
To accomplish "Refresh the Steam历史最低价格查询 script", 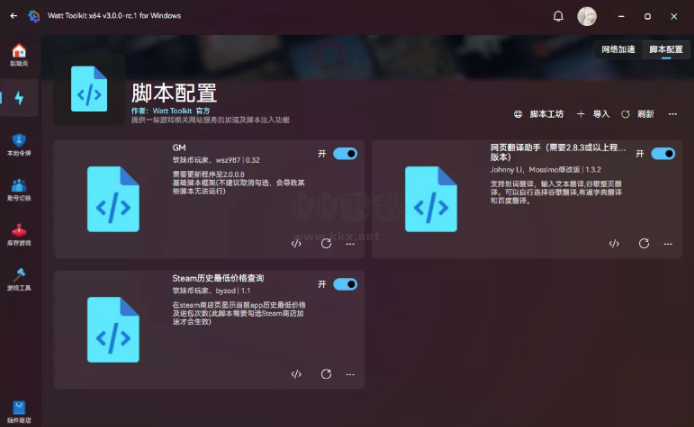I will [326, 374].
